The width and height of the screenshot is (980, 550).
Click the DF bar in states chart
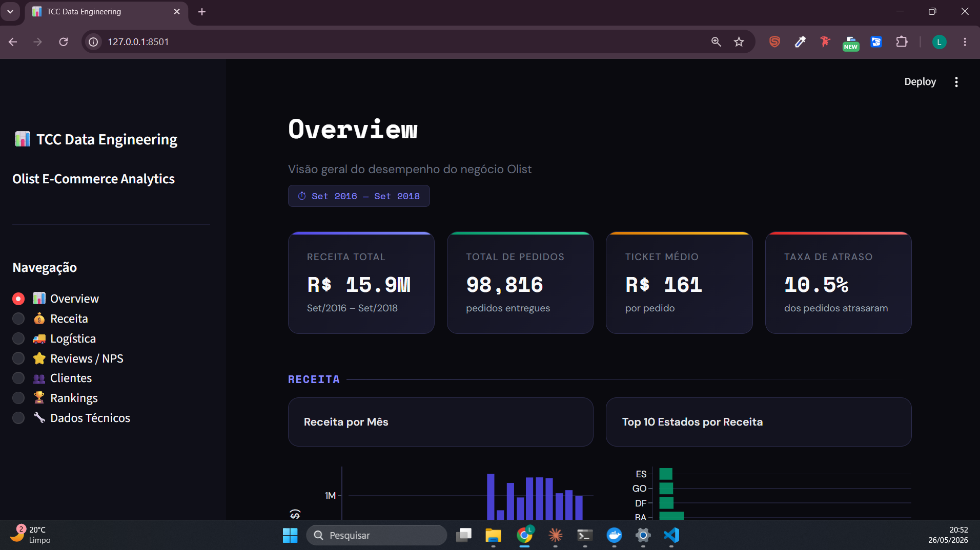tap(666, 503)
